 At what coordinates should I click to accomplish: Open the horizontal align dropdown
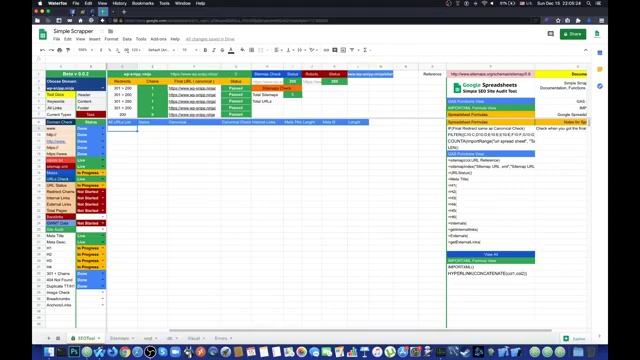coord(278,50)
